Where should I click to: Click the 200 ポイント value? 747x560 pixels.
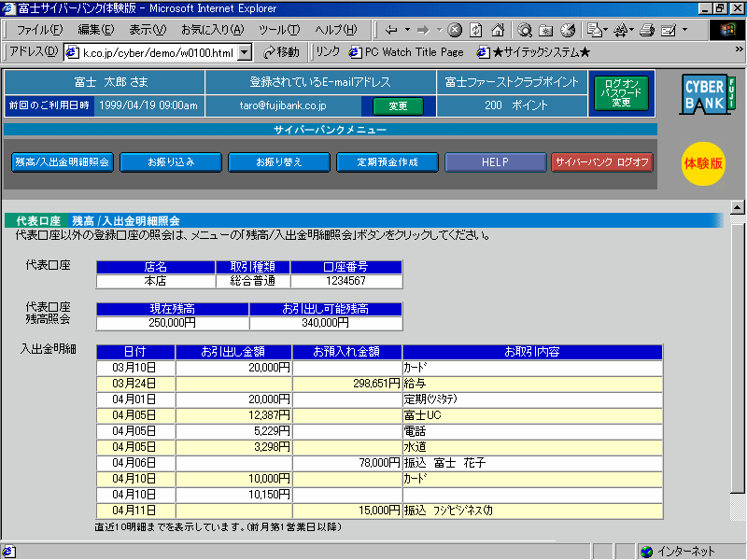pyautogui.click(x=516, y=105)
